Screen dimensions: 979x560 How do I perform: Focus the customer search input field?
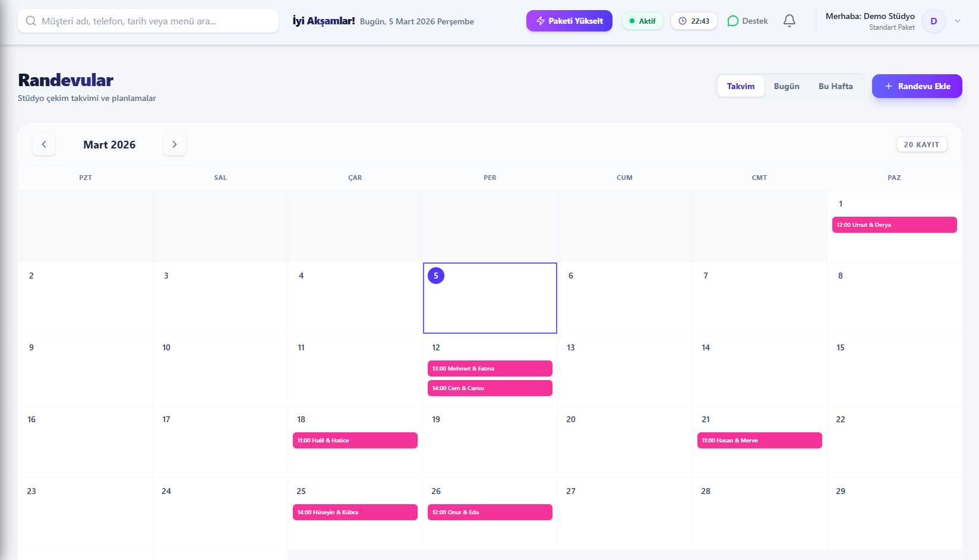pos(154,21)
